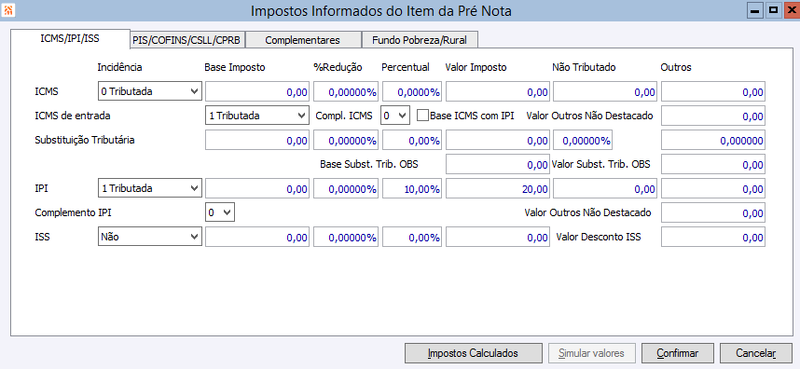Click the Impostos Calculados button
The image size is (800, 369).
click(x=473, y=353)
